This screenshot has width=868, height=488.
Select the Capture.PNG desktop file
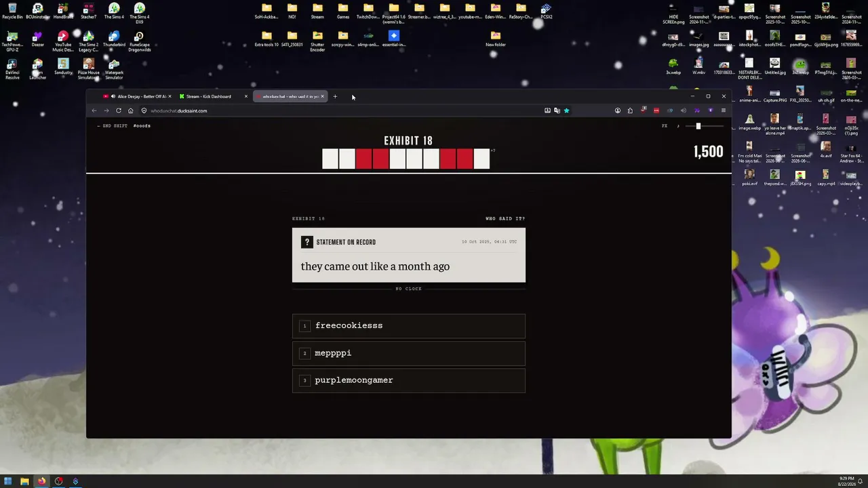pos(775,95)
